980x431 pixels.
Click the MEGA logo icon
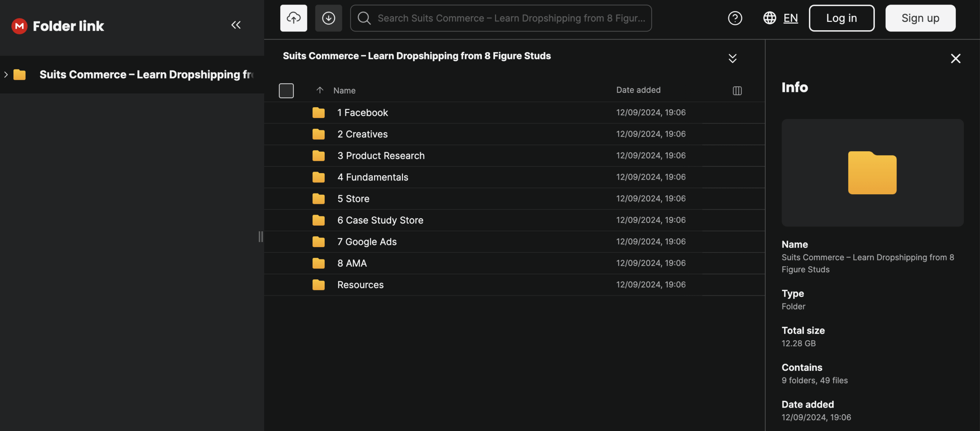click(20, 26)
